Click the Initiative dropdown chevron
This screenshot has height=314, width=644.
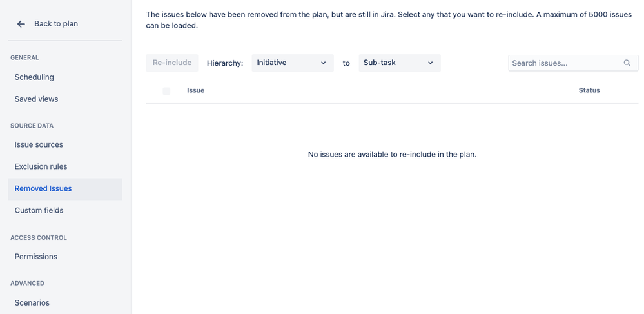pyautogui.click(x=323, y=63)
